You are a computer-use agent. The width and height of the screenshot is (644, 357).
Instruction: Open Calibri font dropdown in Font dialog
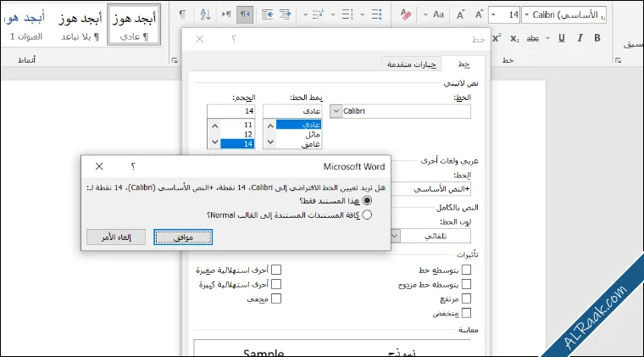(336, 111)
